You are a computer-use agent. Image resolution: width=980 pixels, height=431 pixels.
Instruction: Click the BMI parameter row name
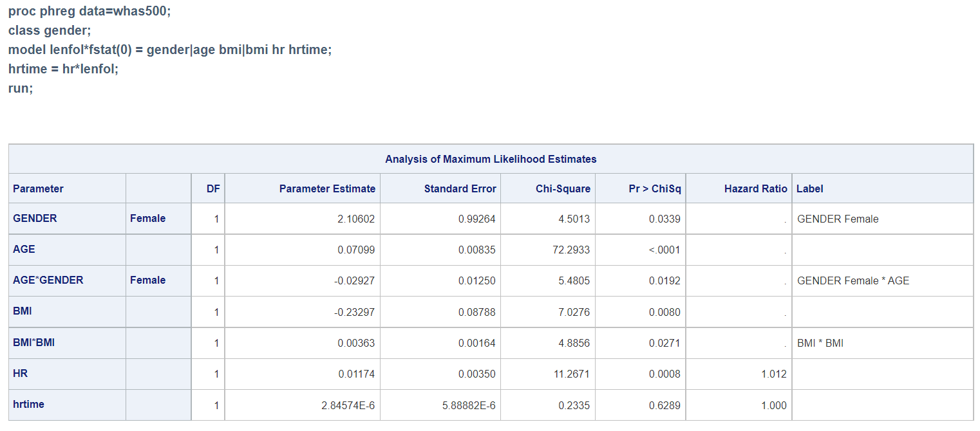[x=23, y=311]
